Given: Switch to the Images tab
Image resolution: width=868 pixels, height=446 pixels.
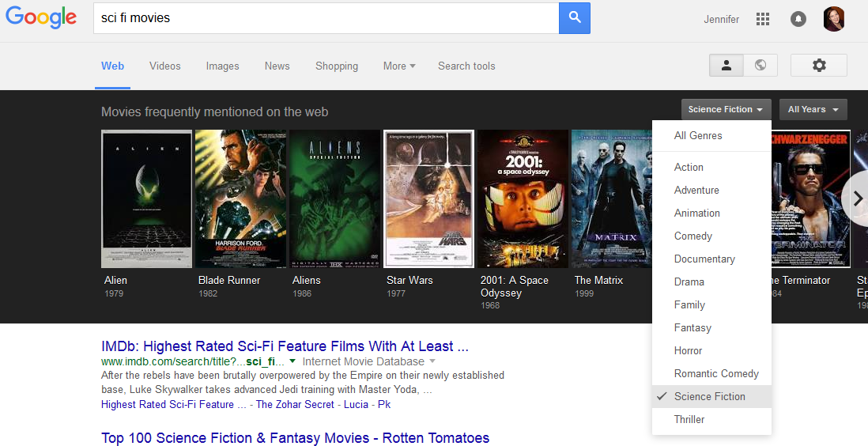Looking at the screenshot, I should coord(222,66).
